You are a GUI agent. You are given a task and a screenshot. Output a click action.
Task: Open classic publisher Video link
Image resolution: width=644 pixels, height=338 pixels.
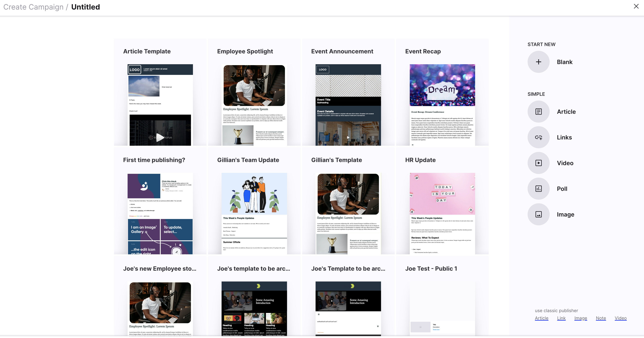point(620,318)
